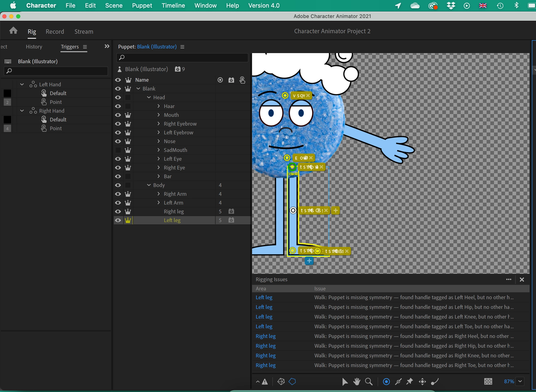Toggle independence crown for Right leg
This screenshot has width=536, height=392.
128,211
